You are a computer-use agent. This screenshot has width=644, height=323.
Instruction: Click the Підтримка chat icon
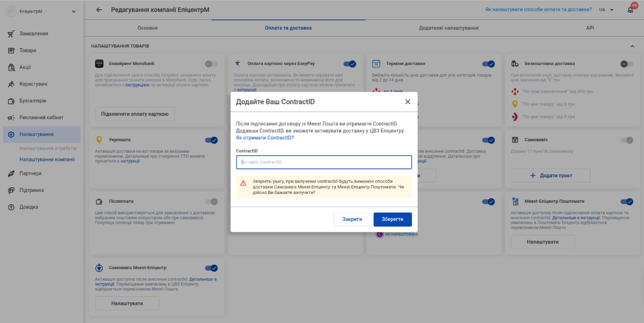(11, 191)
